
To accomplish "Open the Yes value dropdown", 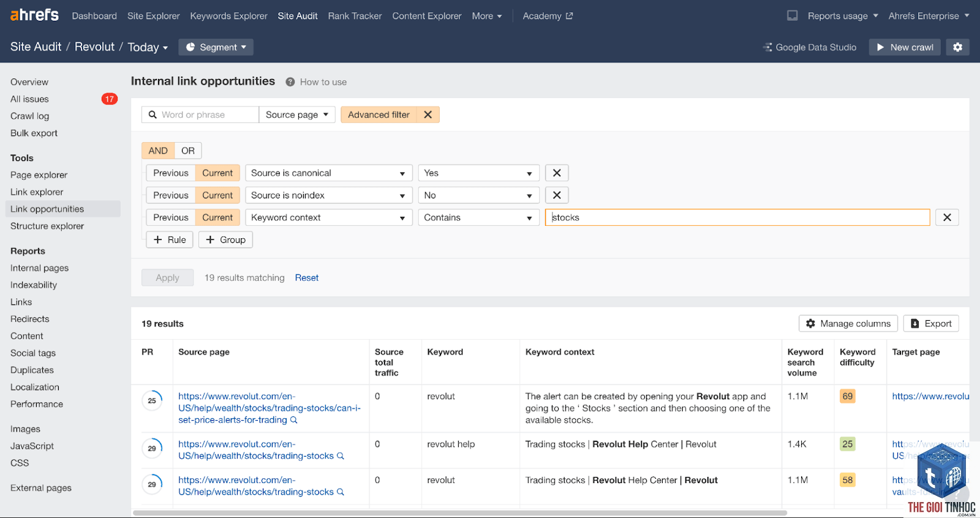I will point(478,173).
